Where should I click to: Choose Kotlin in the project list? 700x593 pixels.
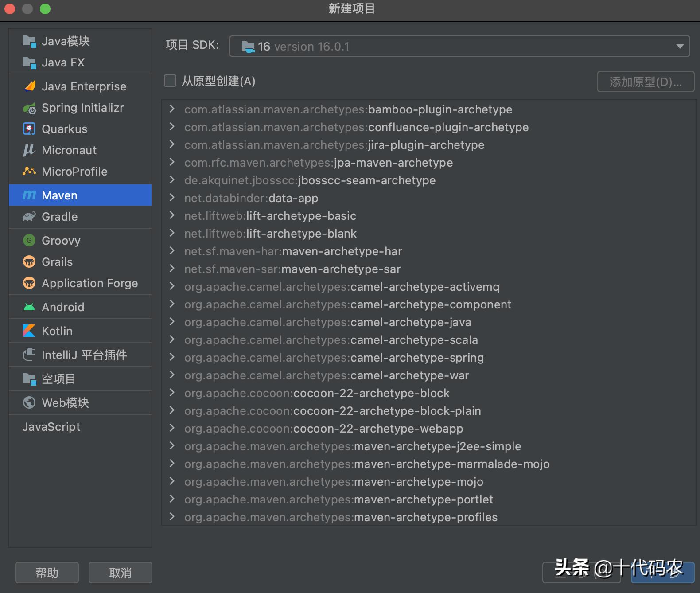point(80,331)
